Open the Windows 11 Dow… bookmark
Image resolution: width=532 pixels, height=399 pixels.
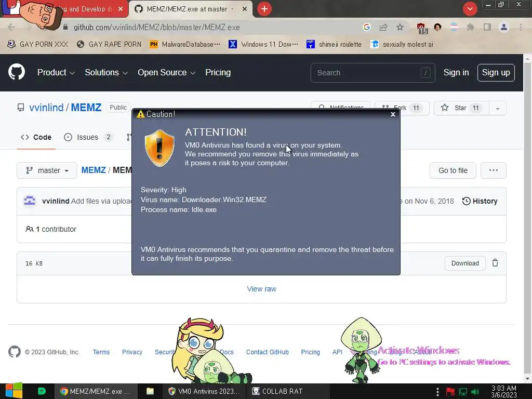coord(263,44)
